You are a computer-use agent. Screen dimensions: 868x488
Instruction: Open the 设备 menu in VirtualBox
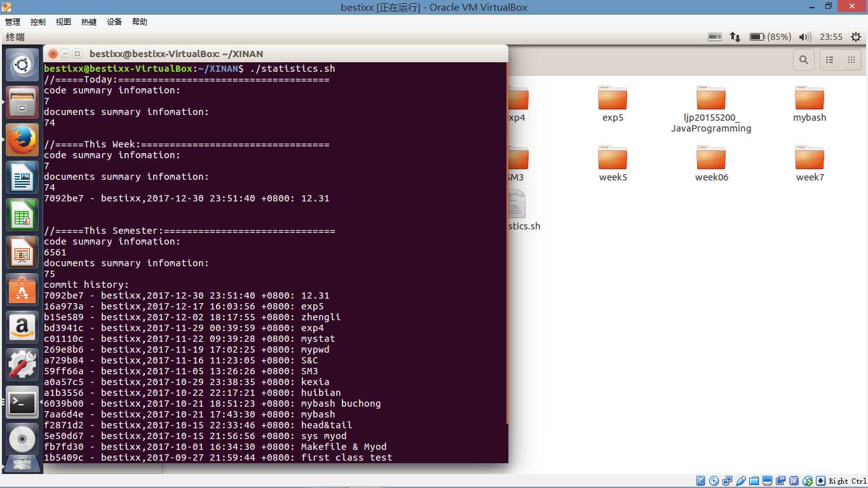(114, 22)
